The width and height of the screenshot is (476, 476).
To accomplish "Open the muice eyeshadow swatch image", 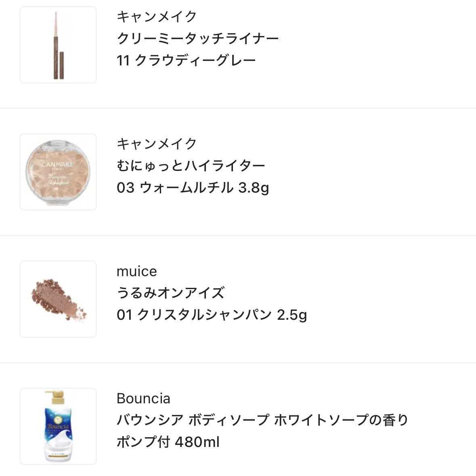I will click(x=58, y=298).
